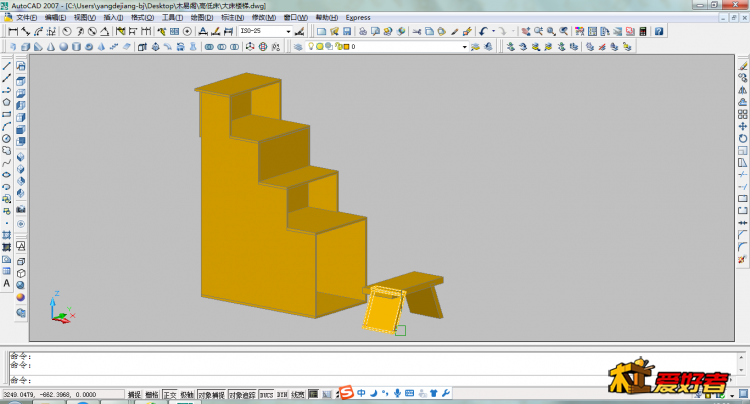This screenshot has width=750, height=404.
Task: Select the Arc draw tool
Action: point(7,126)
